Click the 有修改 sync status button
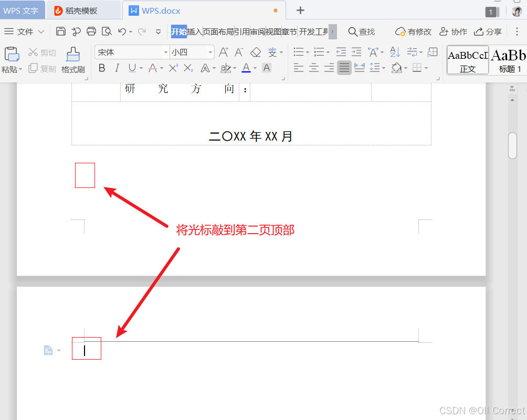The image size is (527, 420). 413,31
